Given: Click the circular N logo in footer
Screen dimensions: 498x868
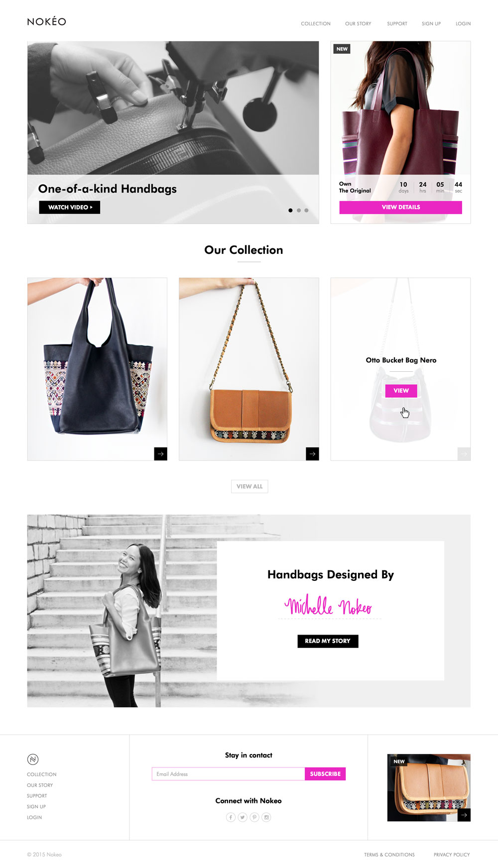Looking at the screenshot, I should [x=33, y=759].
